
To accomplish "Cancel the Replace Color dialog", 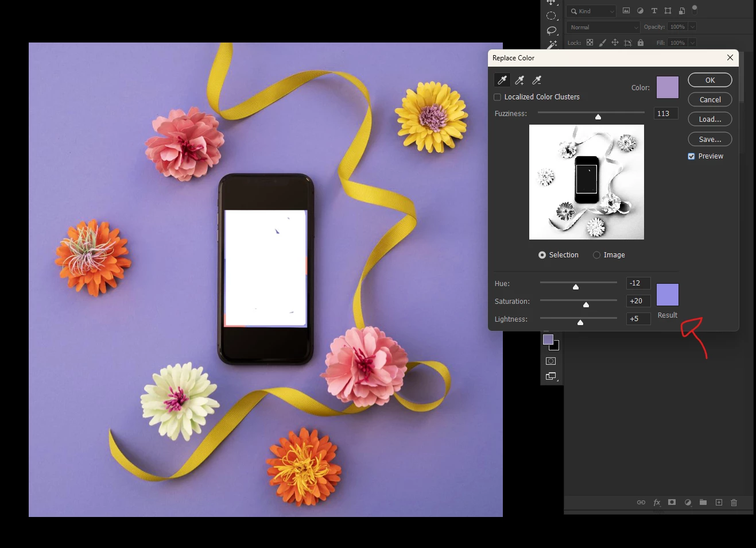I will tap(710, 99).
